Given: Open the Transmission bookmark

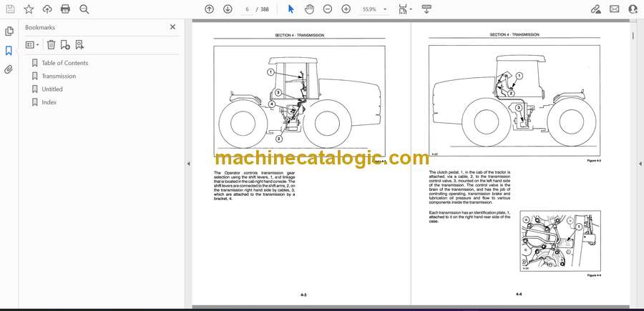Looking at the screenshot, I should pyautogui.click(x=59, y=76).
